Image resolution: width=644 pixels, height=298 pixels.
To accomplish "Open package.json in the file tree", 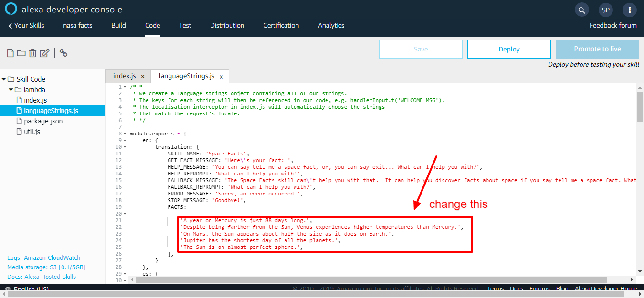I will point(43,121).
